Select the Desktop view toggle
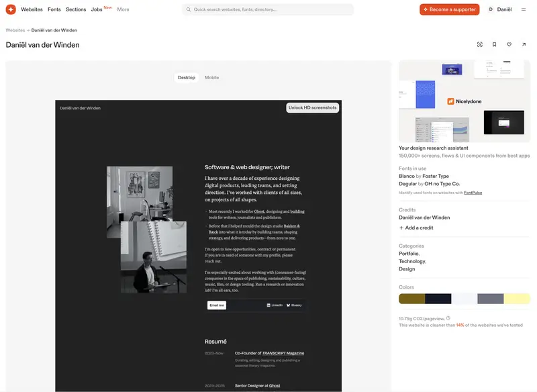The width and height of the screenshot is (537, 392). point(186,77)
